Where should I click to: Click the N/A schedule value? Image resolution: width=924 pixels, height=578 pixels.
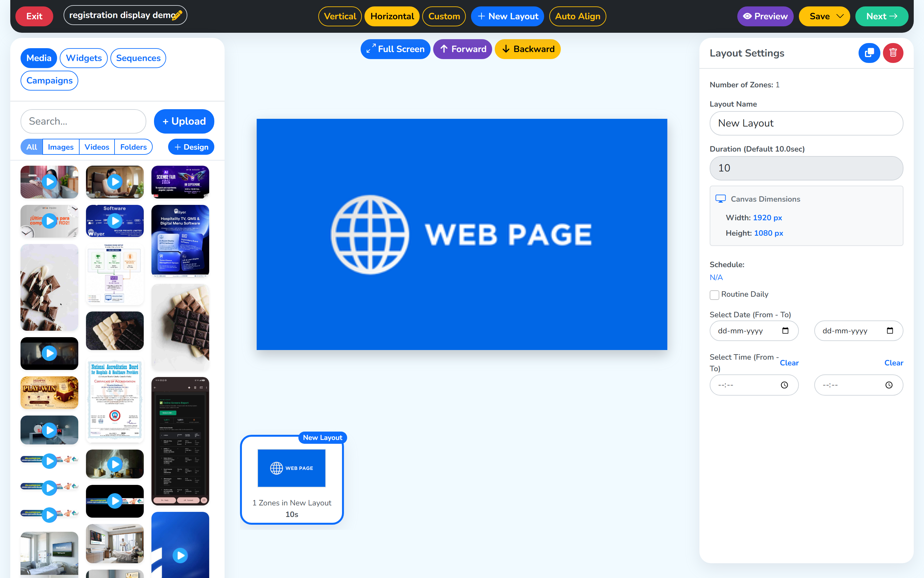(x=716, y=277)
